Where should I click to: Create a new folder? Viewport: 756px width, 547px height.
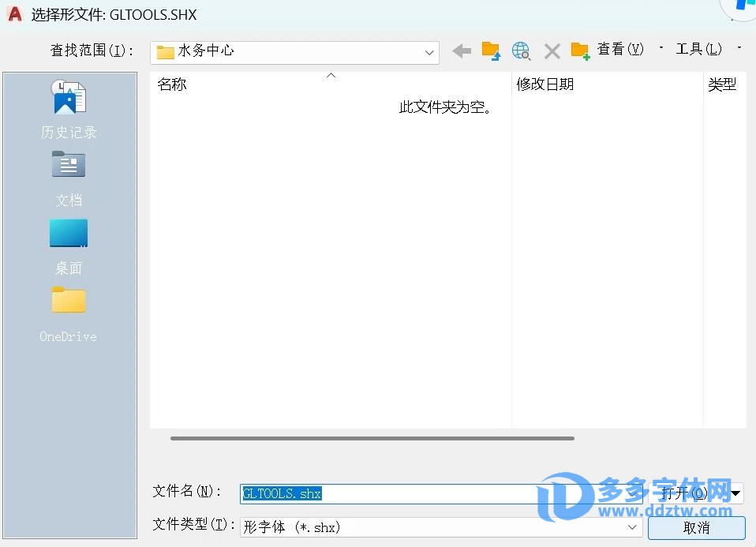[x=580, y=51]
